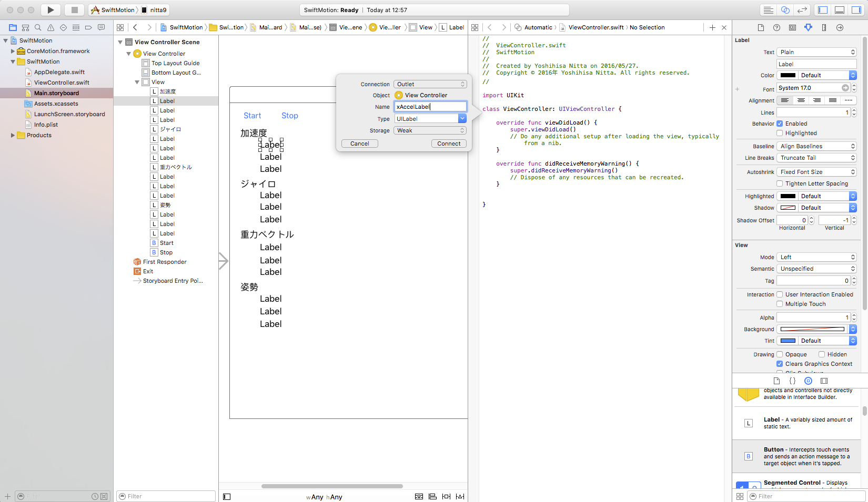Switch to the Assistant editor
The image size is (868, 502).
point(785,10)
